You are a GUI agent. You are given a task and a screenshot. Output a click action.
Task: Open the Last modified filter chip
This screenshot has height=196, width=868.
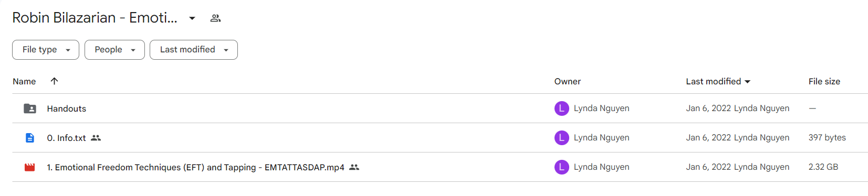(194, 50)
